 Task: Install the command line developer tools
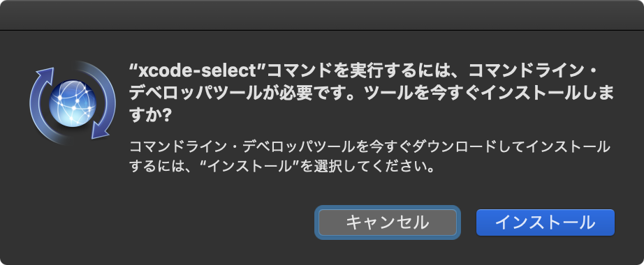[545, 222]
